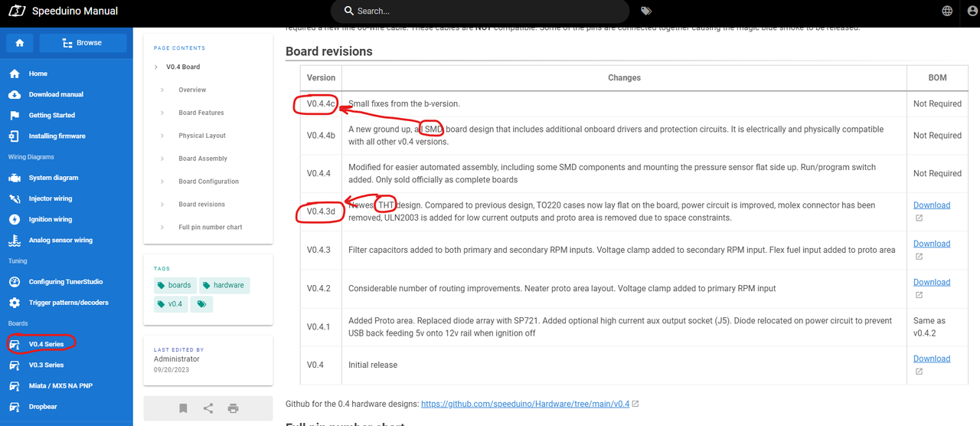Open the Browse navigation button

82,43
